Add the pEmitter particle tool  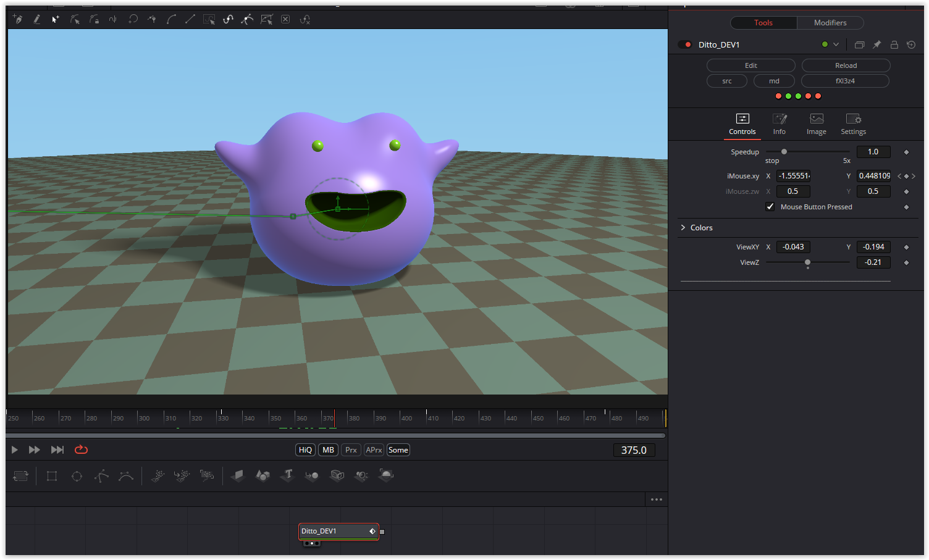pos(158,476)
